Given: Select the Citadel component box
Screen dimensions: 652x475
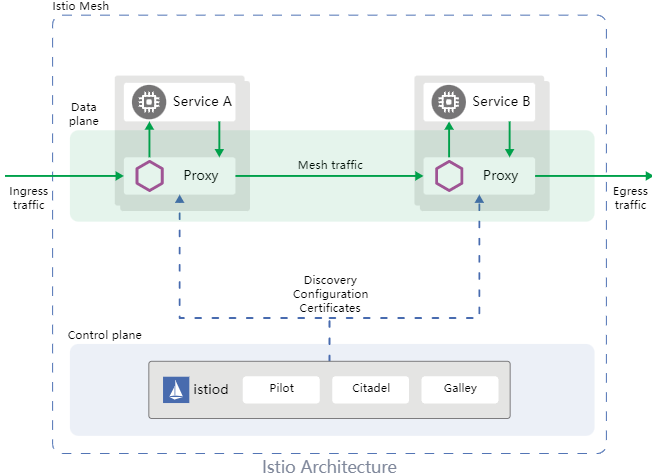Looking at the screenshot, I should [x=370, y=389].
